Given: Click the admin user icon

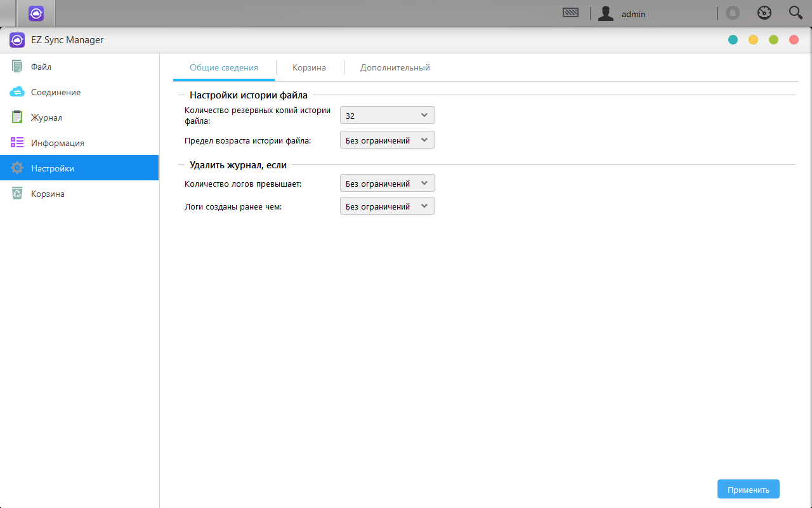Looking at the screenshot, I should 606,13.
